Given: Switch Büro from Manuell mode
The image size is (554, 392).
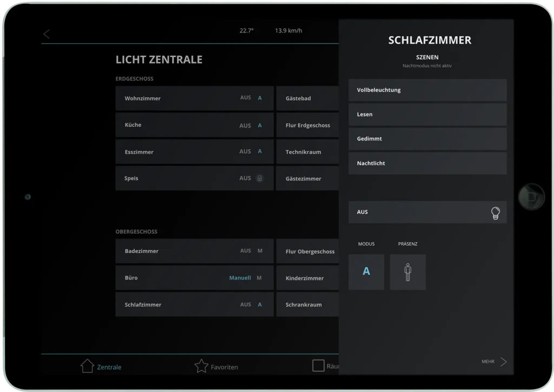Looking at the screenshot, I should coord(240,277).
